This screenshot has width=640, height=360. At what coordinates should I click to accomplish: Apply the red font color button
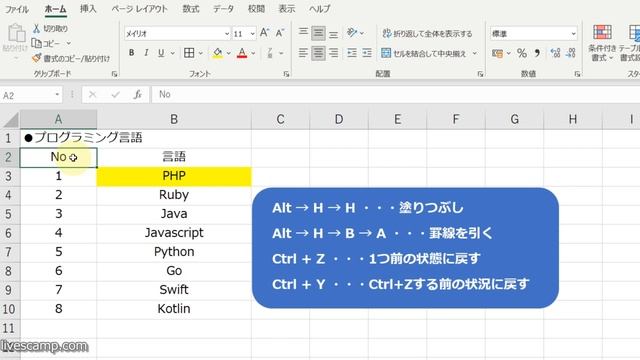pyautogui.click(x=242, y=53)
